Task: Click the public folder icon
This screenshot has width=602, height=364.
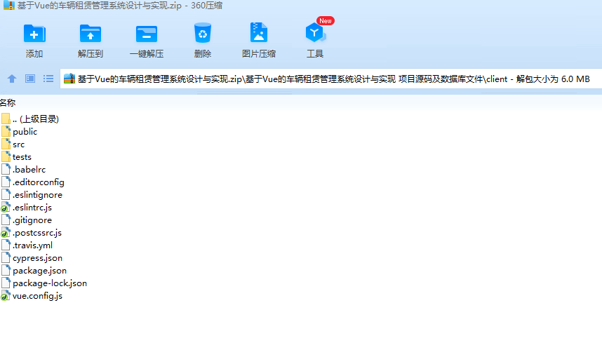Action: pos(6,131)
